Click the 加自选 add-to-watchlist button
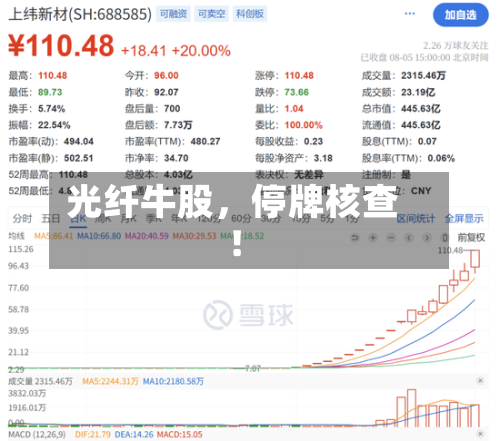This screenshot has width=500, height=441. pos(461,15)
